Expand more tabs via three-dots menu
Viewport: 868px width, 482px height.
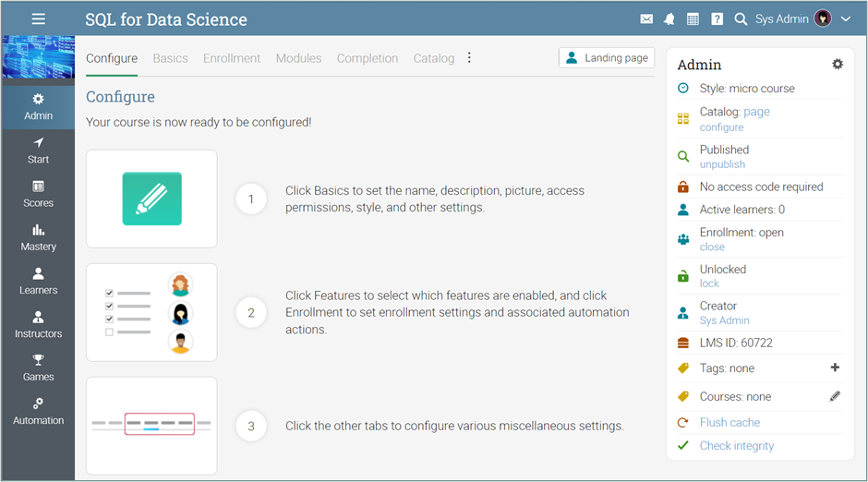coord(469,58)
